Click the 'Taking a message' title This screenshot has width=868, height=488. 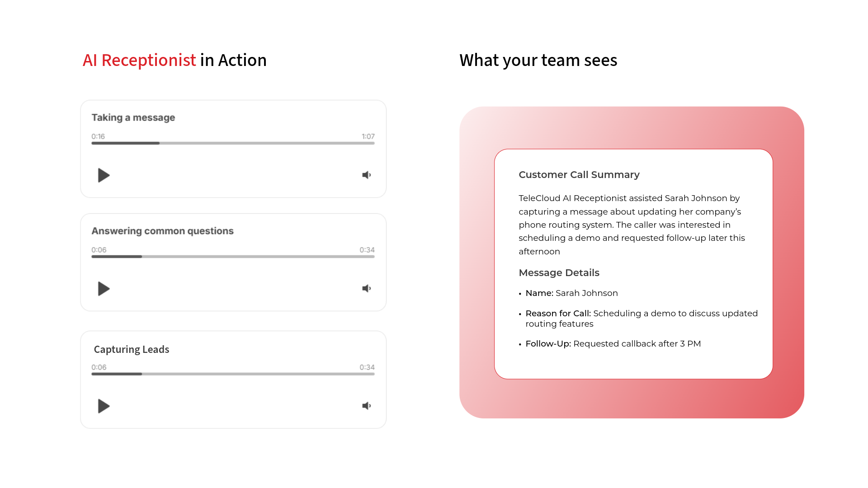pos(133,117)
